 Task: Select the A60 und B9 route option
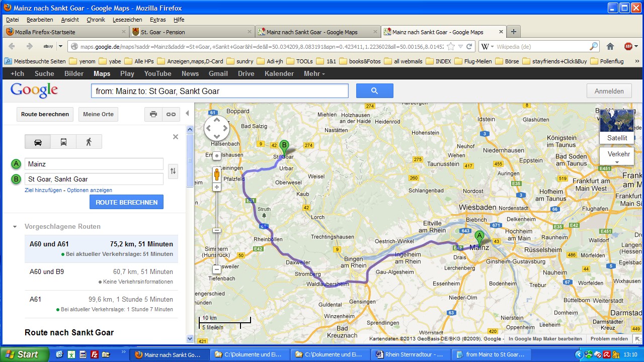point(101,276)
